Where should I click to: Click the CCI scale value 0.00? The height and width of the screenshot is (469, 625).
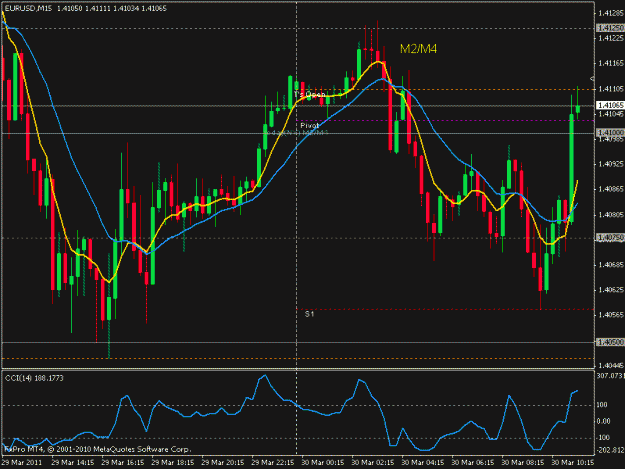point(603,421)
